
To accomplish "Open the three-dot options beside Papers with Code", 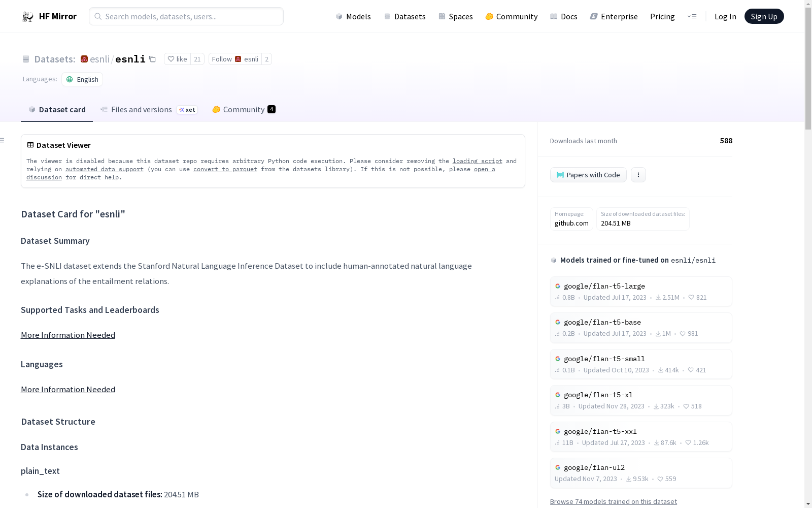I will (638, 175).
